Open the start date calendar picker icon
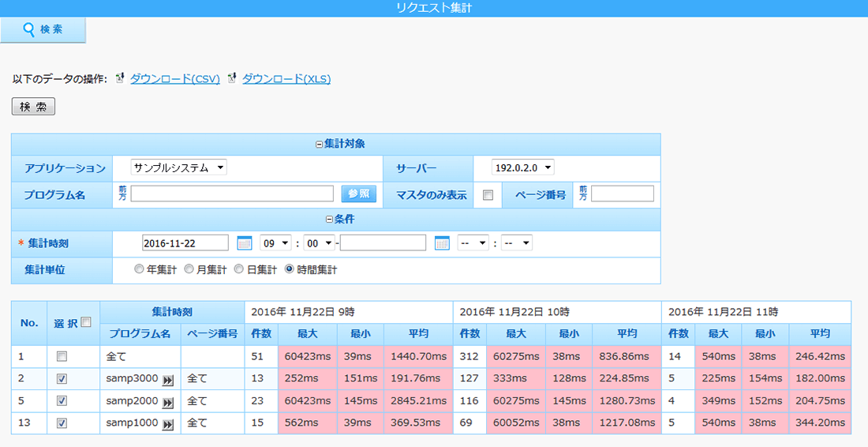 click(x=244, y=243)
